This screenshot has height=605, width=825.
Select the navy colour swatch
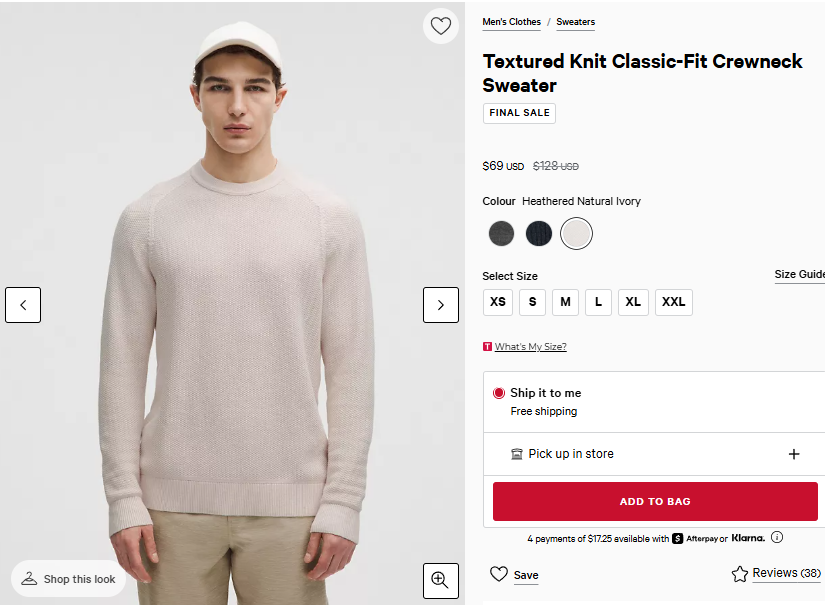539,234
